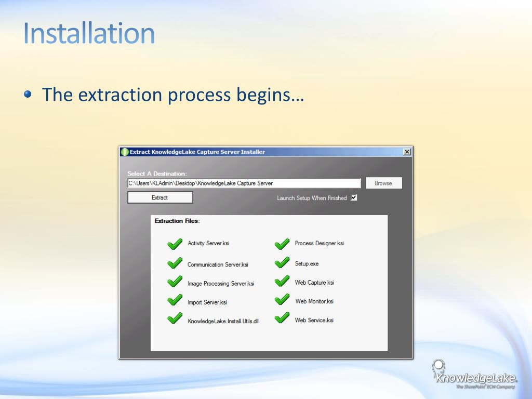The width and height of the screenshot is (532, 399).
Task: Click checkmark icon beside Import Server.ksi
Action: coord(175,300)
